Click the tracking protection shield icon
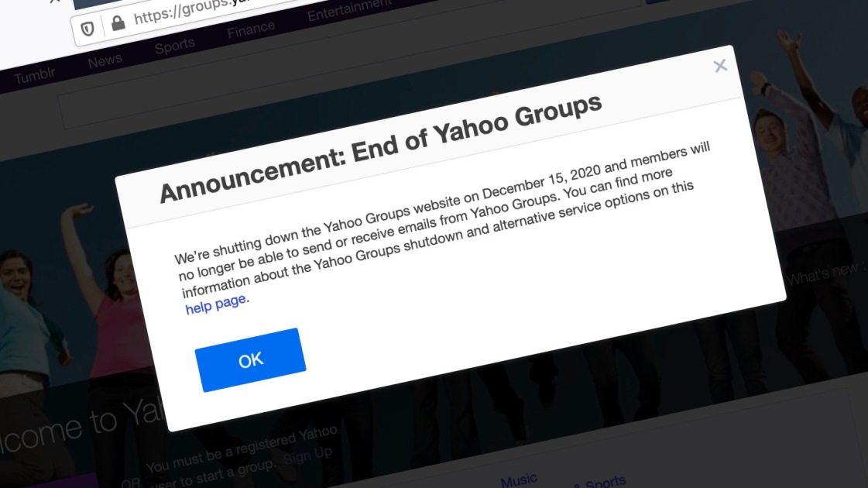868x488 pixels. coord(87,28)
